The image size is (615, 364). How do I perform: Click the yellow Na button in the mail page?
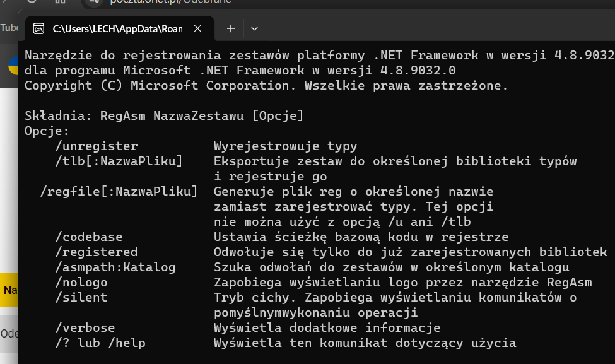9,290
